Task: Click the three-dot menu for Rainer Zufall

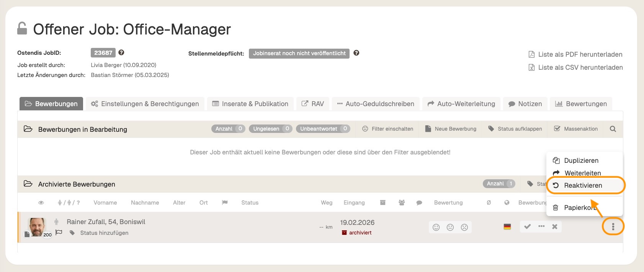Action: coord(613,227)
